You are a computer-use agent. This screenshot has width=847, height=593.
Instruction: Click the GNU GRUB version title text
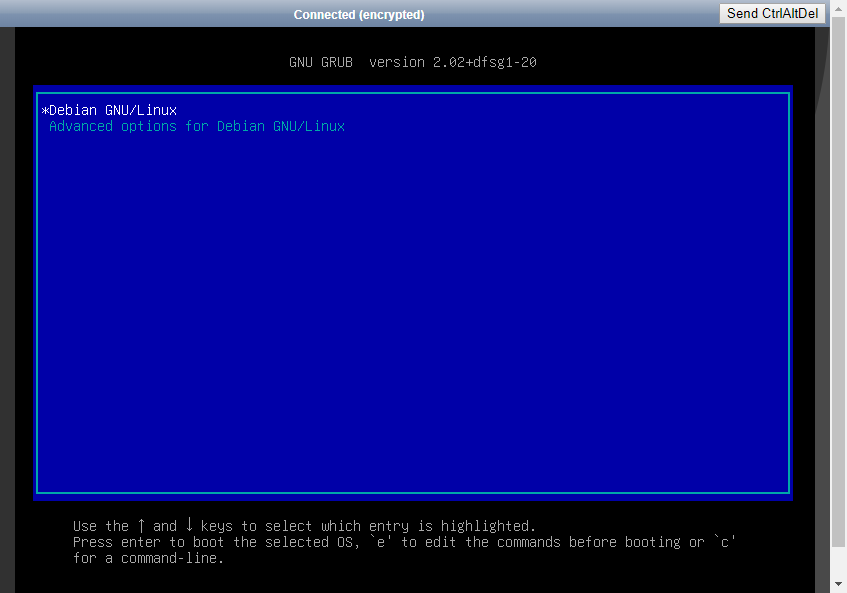coord(413,62)
